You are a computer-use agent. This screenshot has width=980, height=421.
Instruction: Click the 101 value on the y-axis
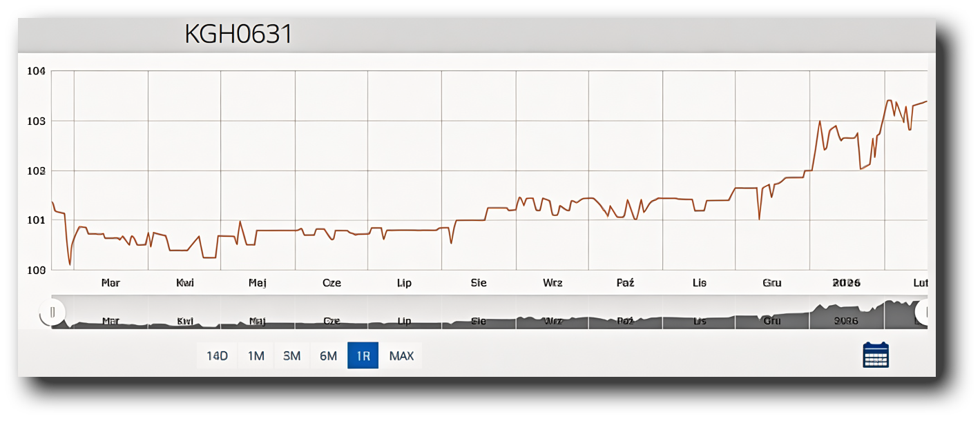pos(36,220)
